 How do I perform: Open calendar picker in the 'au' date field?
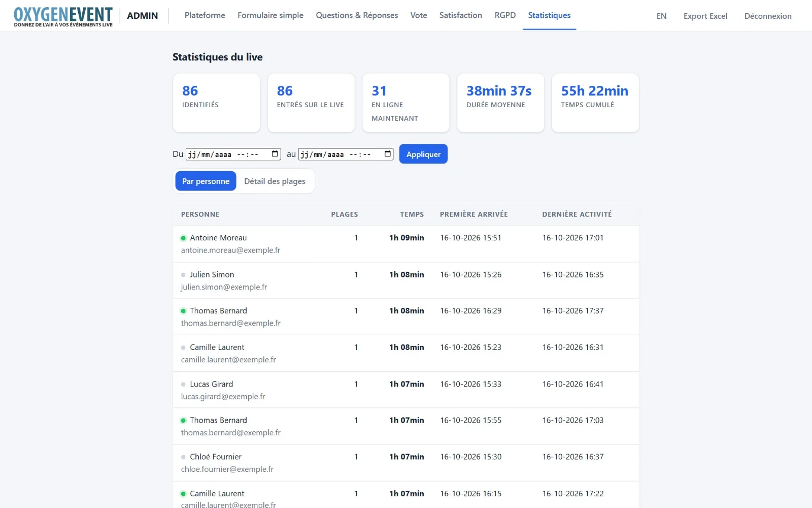click(388, 154)
